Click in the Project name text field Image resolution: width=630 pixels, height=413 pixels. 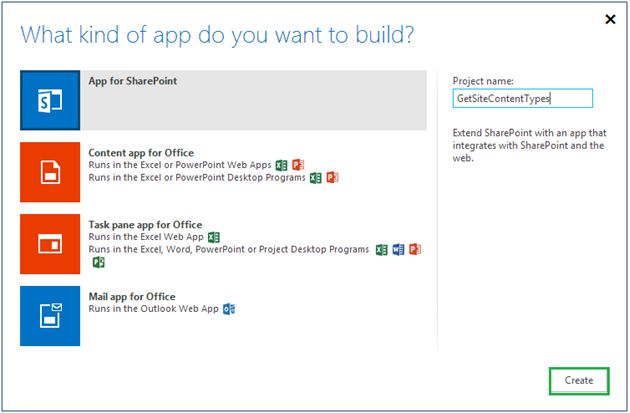tap(522, 98)
